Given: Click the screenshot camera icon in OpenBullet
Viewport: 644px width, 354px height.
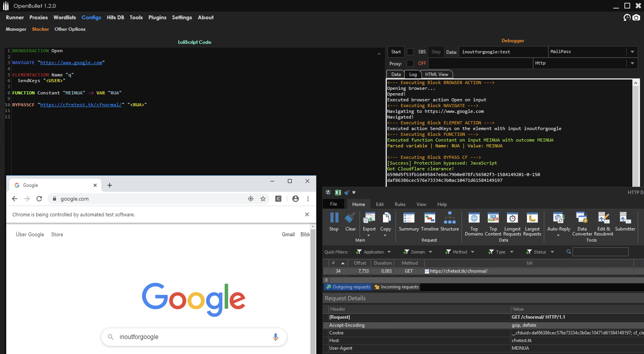Looking at the screenshot, I should tap(636, 17).
